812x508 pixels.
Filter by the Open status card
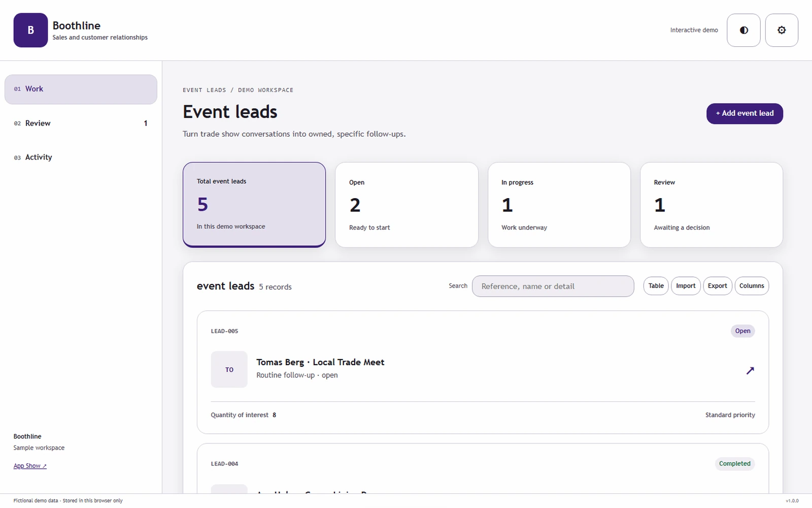407,205
